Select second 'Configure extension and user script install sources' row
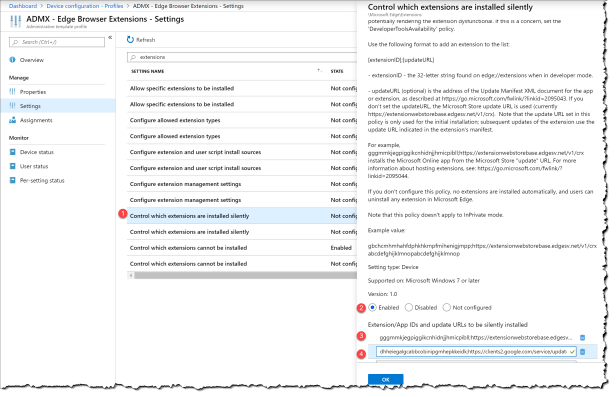616x397 pixels. click(242, 168)
